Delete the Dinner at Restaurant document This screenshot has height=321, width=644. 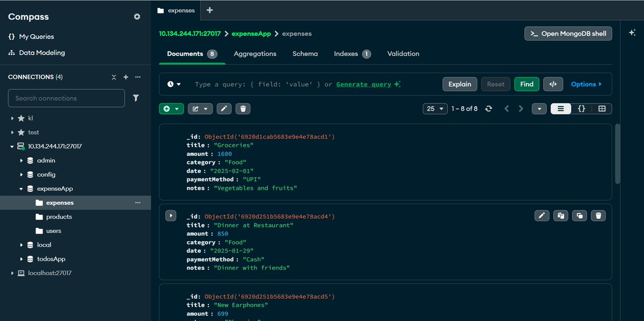[599, 215]
